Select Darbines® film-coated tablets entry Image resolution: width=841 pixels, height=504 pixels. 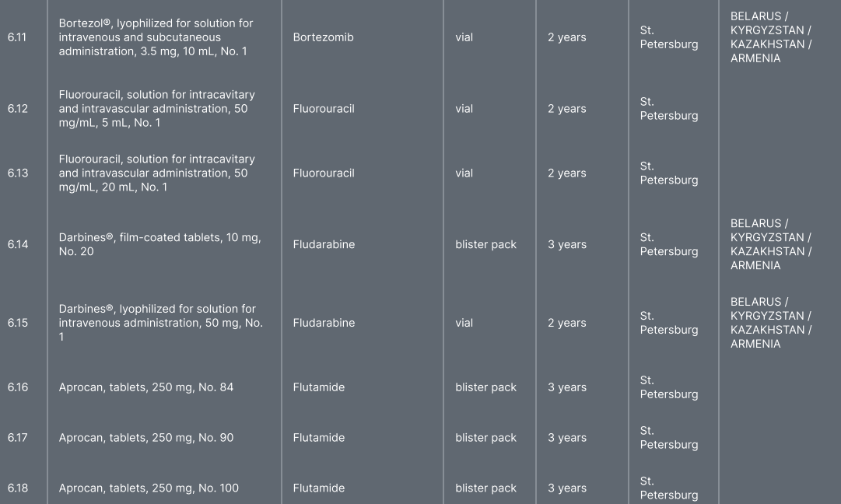[x=159, y=245]
